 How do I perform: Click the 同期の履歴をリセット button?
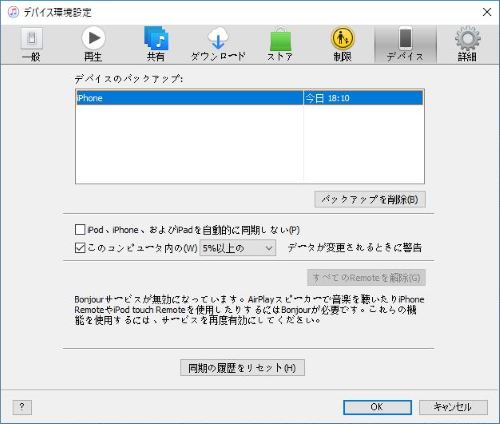pos(242,368)
